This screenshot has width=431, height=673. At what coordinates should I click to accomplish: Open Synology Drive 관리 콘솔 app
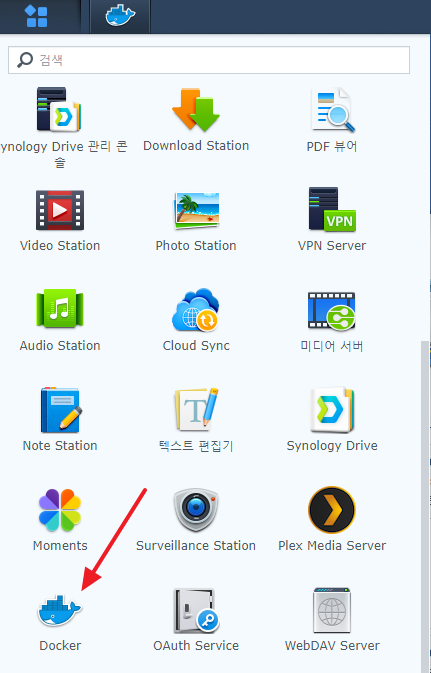click(60, 109)
